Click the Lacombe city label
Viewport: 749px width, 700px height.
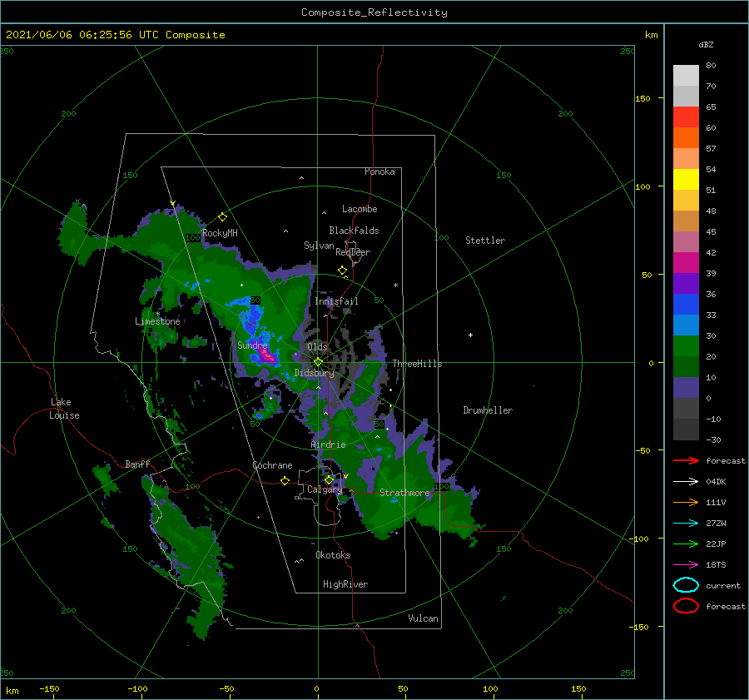point(360,209)
